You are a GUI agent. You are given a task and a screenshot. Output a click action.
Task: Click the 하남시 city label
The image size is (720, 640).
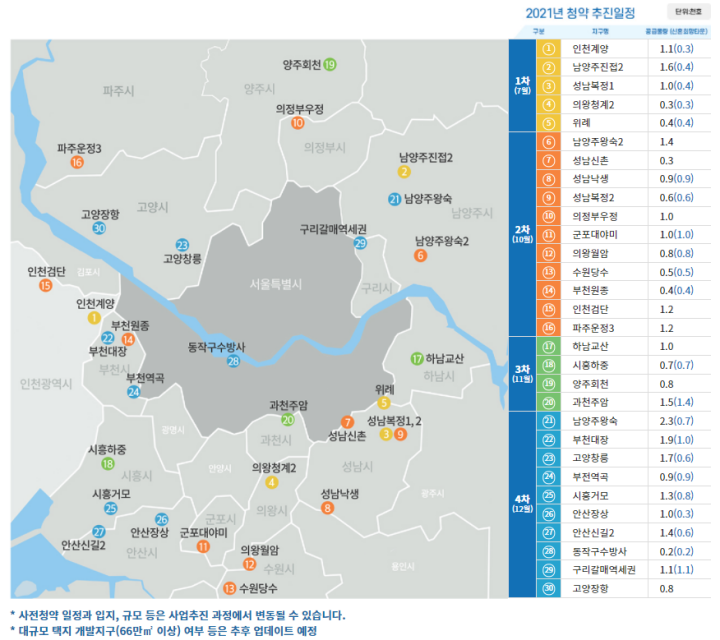click(439, 376)
